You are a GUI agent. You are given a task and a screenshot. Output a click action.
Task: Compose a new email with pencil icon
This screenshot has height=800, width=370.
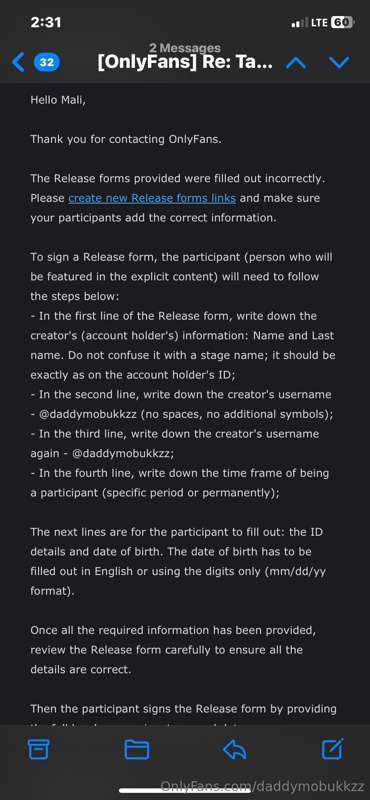point(332,749)
